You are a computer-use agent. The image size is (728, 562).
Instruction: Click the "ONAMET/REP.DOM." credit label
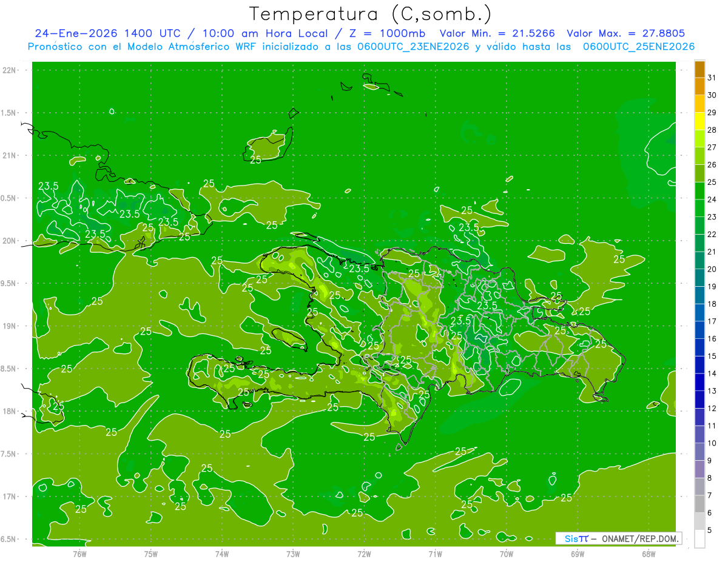(639, 538)
